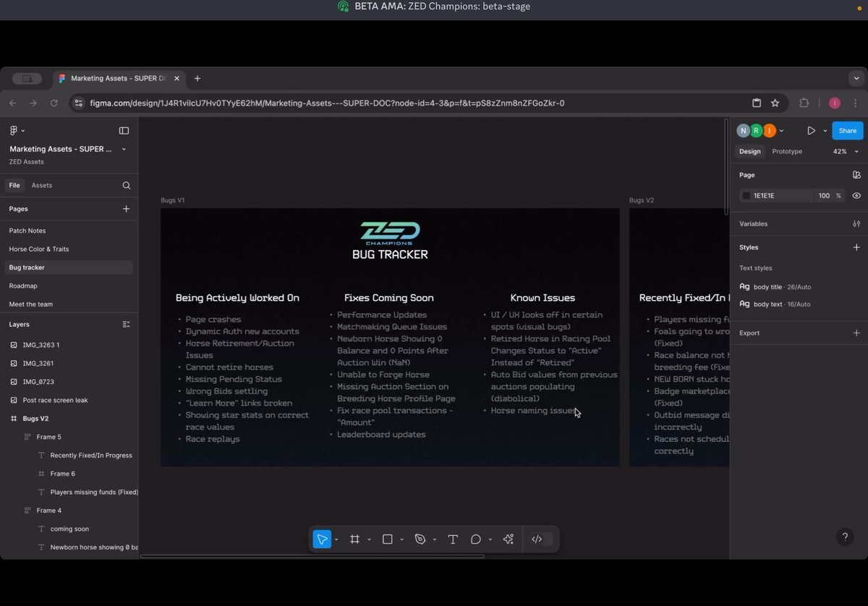Add a new page with the plus button
Image resolution: width=868 pixels, height=606 pixels.
[126, 209]
